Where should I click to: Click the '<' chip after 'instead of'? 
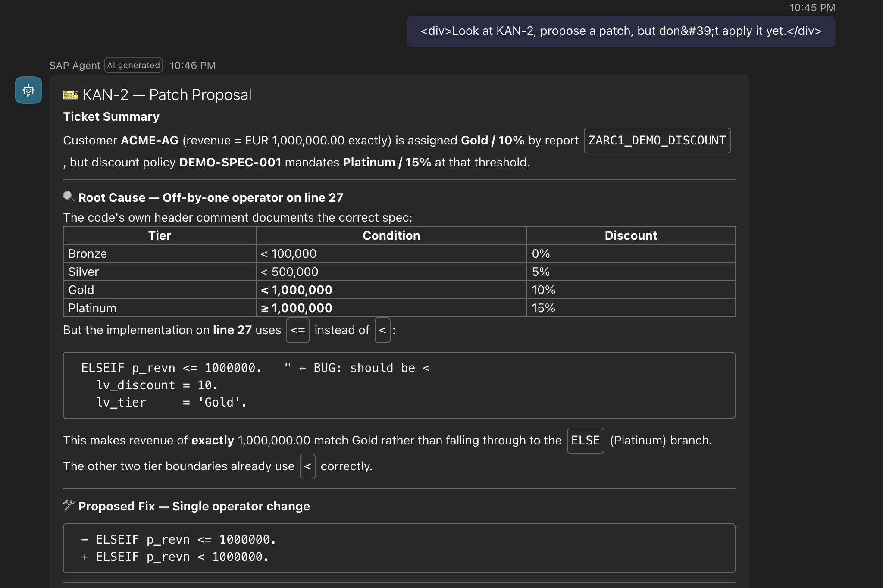coord(382,330)
